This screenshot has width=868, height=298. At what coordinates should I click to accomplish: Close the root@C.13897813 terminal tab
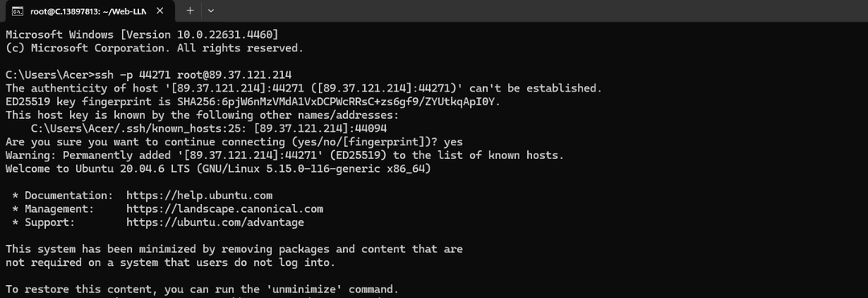tap(160, 10)
